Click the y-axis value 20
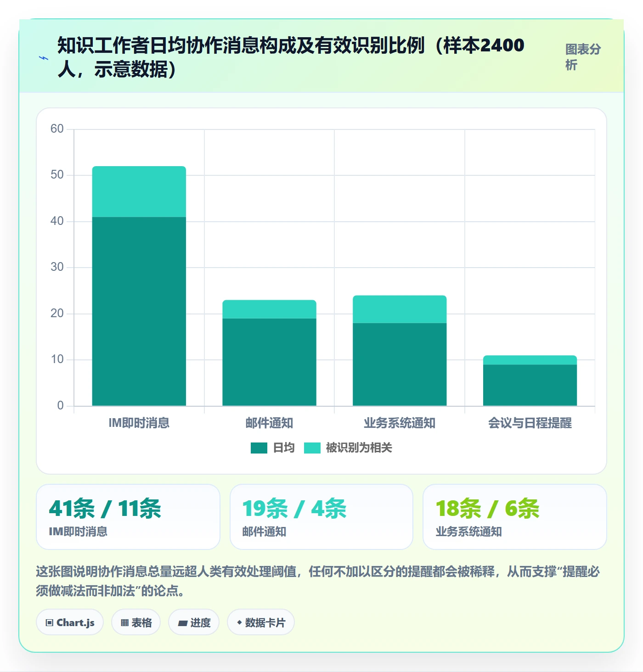Screen dimensions: 643x672 coord(57,314)
